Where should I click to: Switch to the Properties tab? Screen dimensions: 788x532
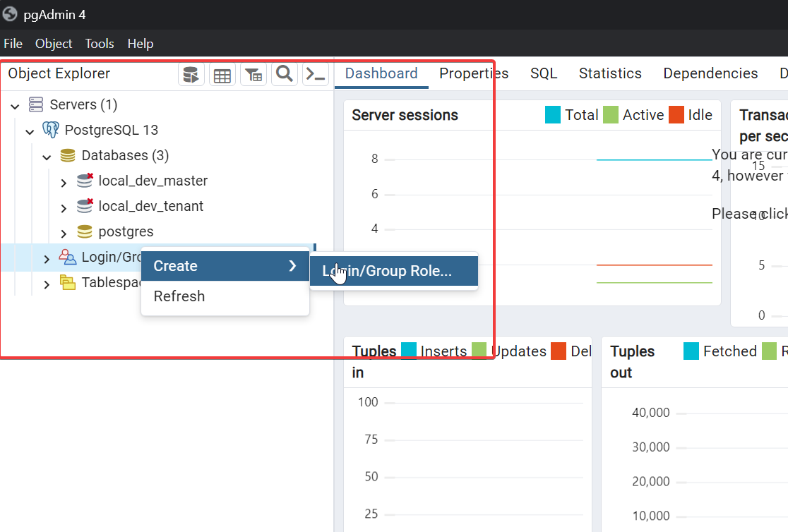[x=474, y=73]
